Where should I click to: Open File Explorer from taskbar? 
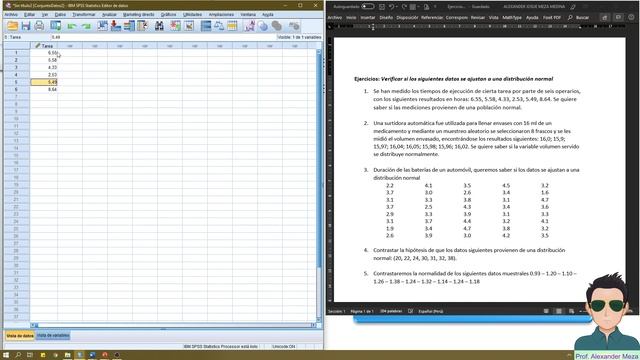(67, 355)
